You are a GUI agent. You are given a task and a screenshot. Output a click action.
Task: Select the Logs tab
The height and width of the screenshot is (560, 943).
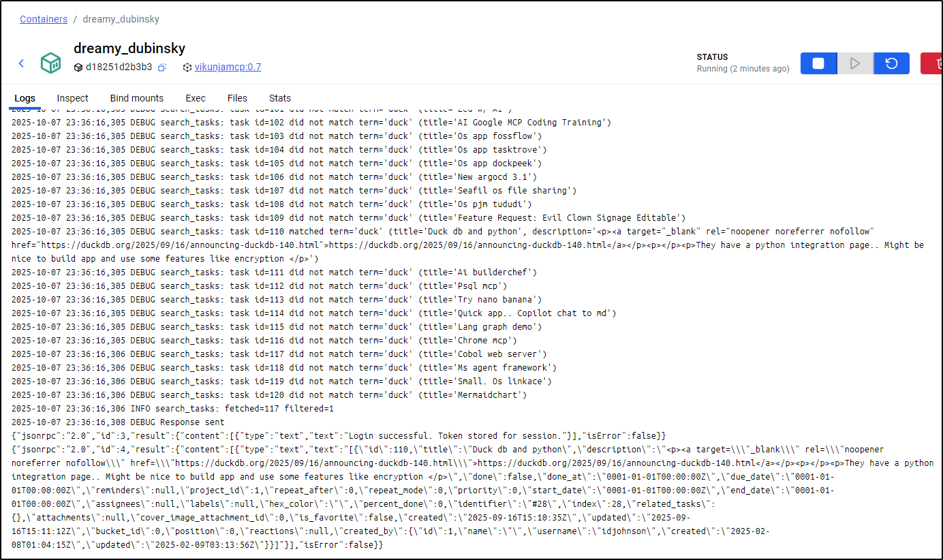[x=25, y=98]
